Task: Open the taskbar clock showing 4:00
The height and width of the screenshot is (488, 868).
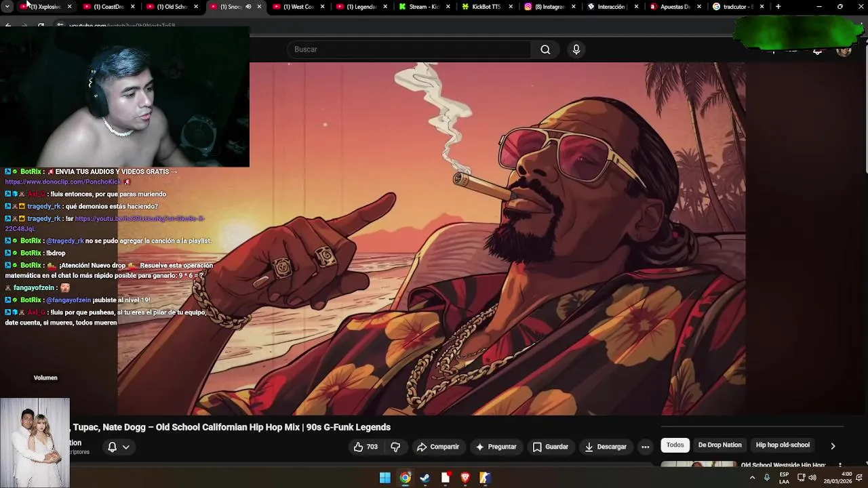Action: pyautogui.click(x=837, y=478)
